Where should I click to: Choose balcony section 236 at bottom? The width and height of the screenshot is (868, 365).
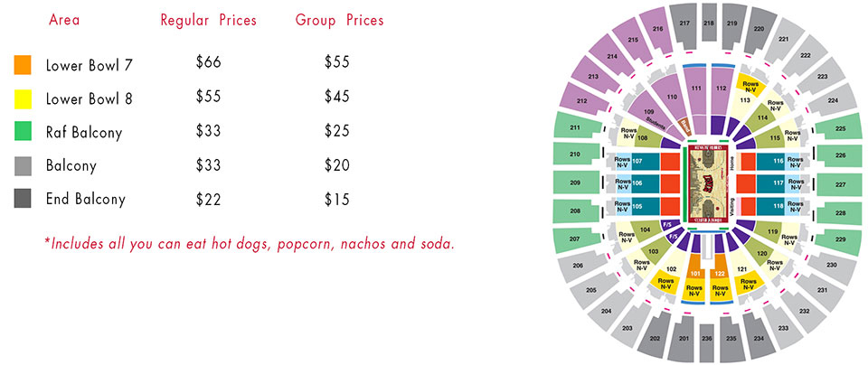[707, 340]
